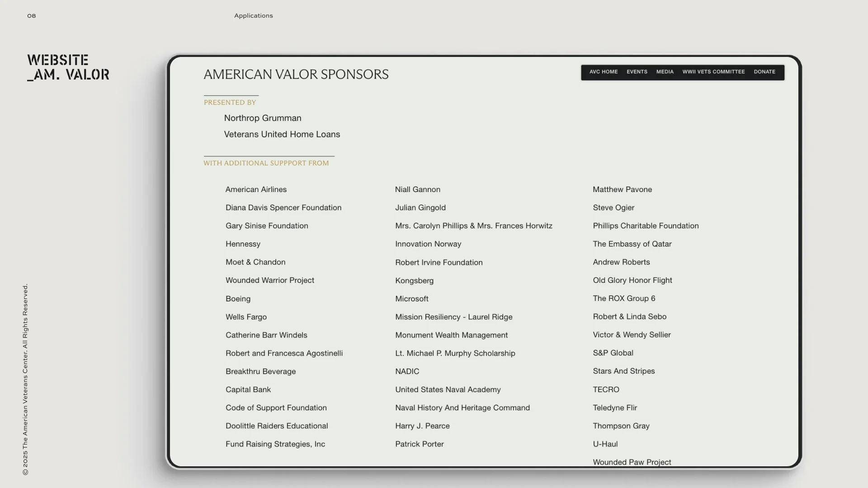
Task: Select WWII VETS COMMITTEE in navigation
Action: (713, 72)
